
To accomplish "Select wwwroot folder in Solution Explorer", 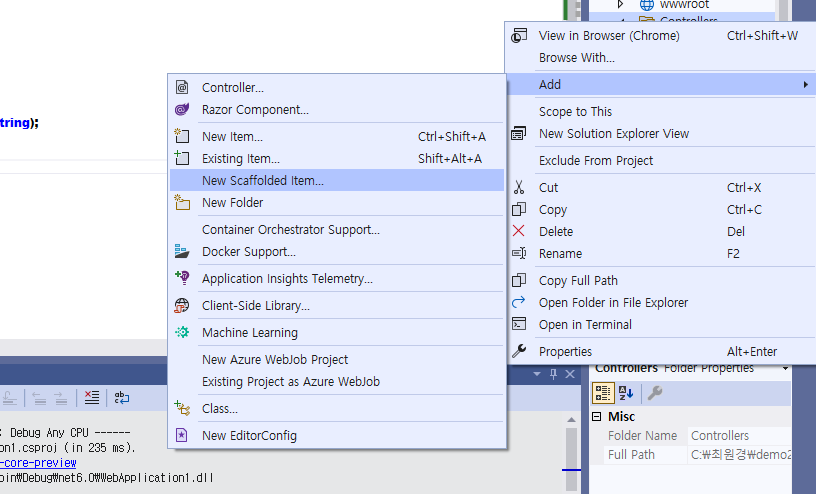I will point(684,5).
